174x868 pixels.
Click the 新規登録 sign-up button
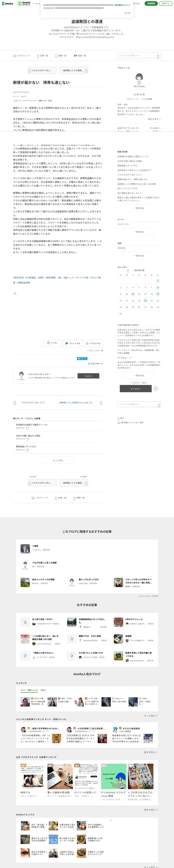click(151, 3)
